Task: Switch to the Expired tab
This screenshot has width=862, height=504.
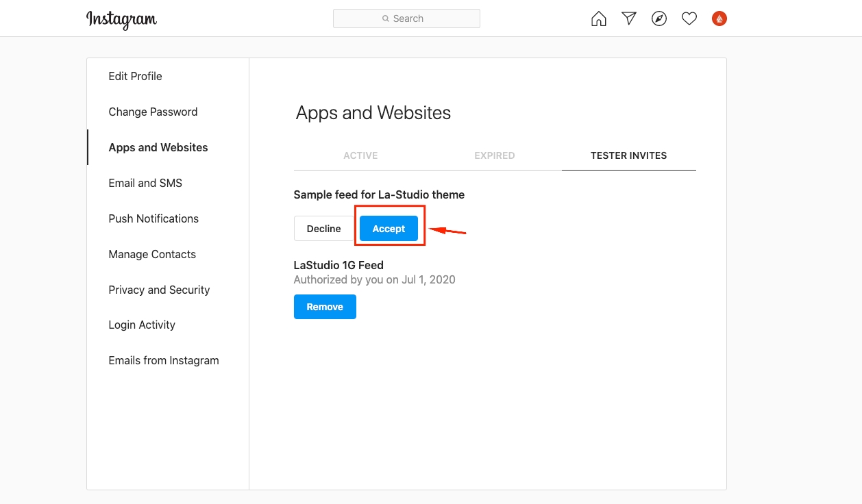Action: tap(494, 155)
